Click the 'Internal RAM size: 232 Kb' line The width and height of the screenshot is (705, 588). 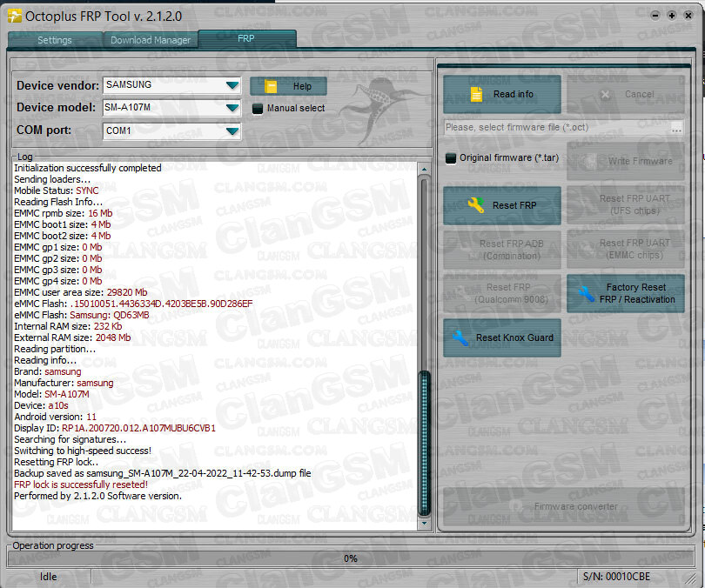[68, 326]
